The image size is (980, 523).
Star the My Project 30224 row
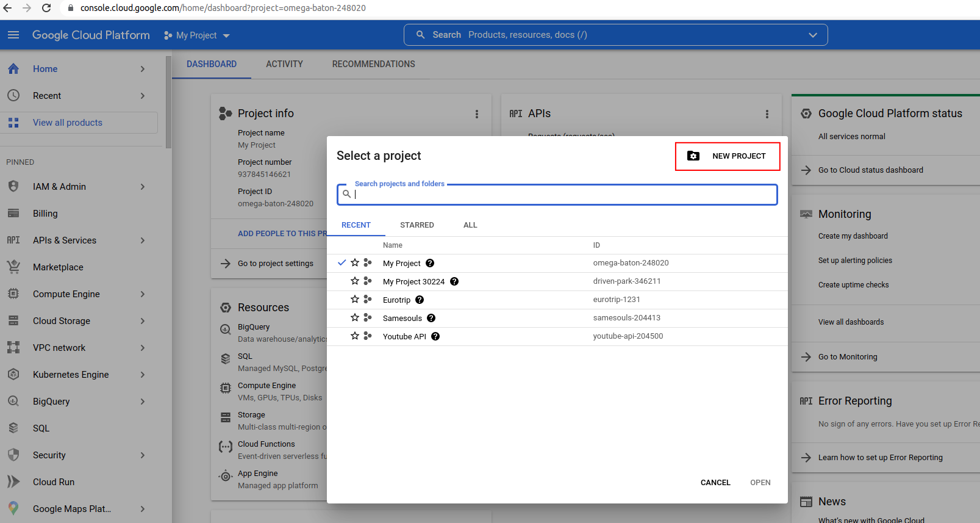[x=355, y=281]
